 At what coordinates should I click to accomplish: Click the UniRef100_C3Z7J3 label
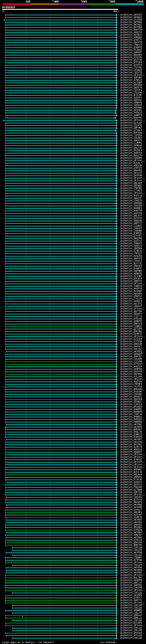131,316
